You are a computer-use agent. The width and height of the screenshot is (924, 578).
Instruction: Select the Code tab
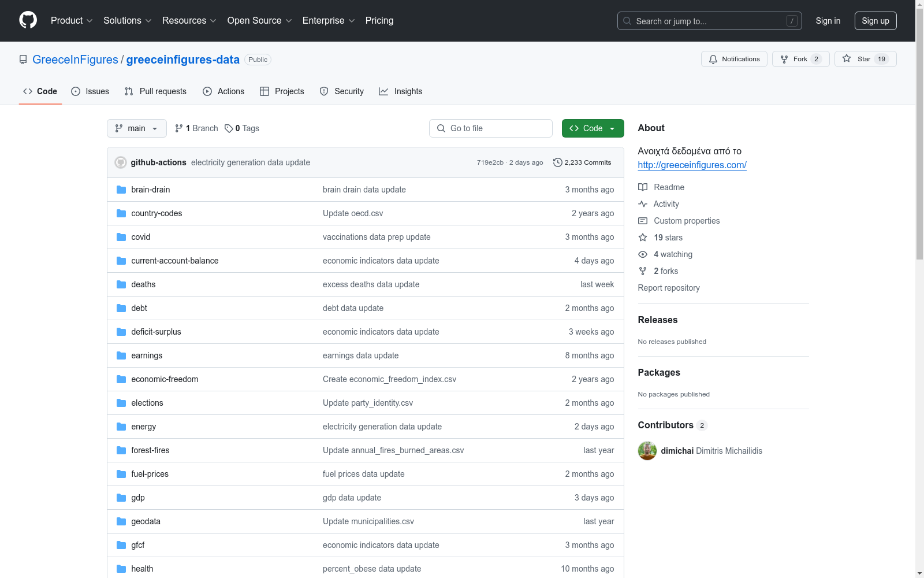coord(40,91)
